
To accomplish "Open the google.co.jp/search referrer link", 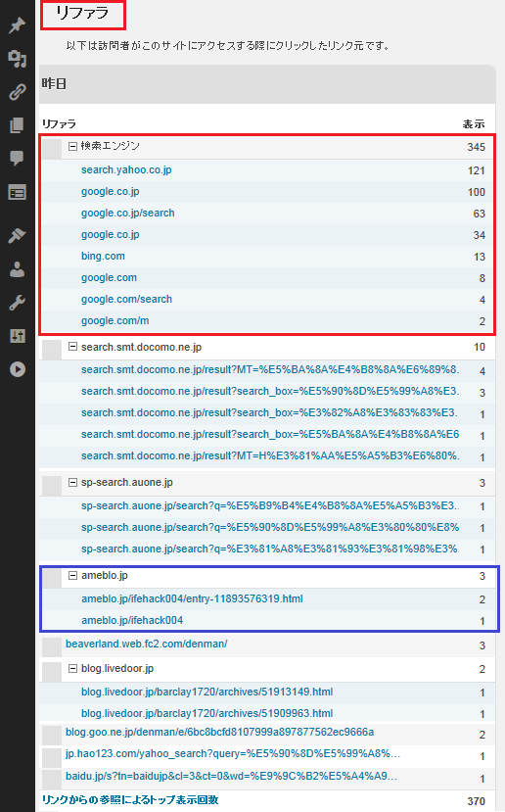I will [128, 213].
